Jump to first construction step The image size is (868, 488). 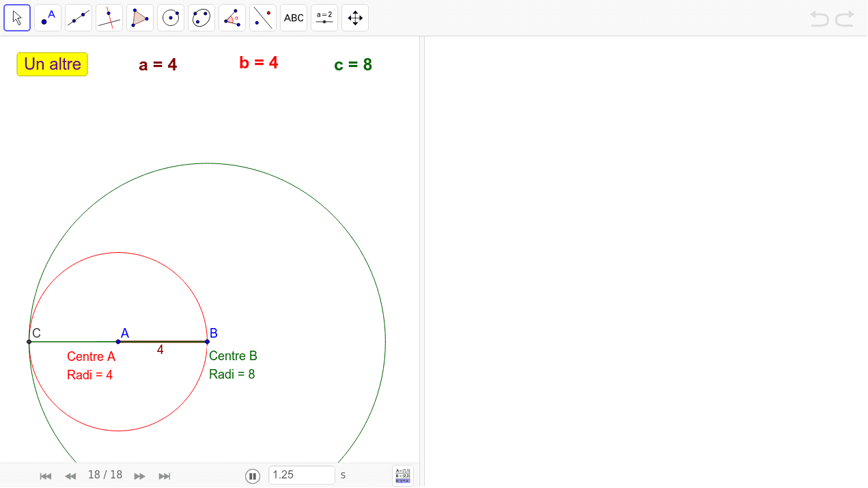46,476
